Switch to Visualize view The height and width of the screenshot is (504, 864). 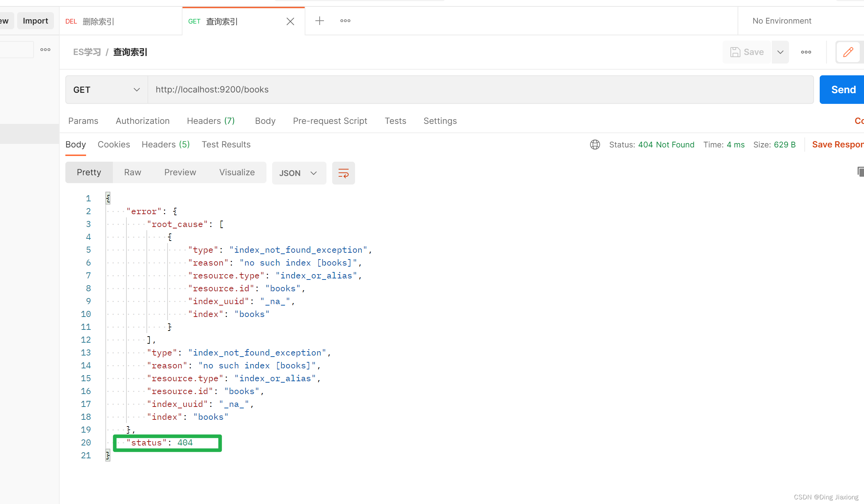coord(237,172)
